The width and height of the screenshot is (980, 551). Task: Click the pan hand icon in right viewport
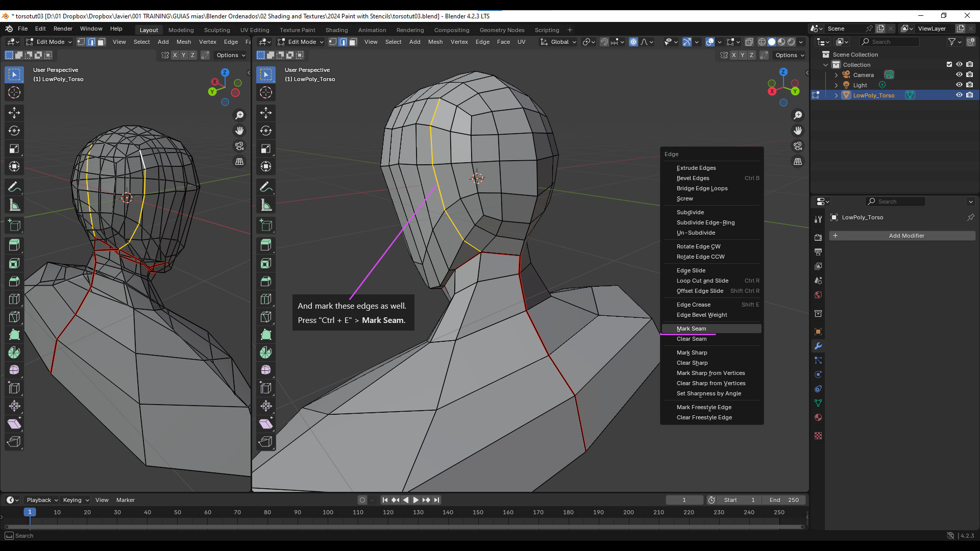coord(798,131)
